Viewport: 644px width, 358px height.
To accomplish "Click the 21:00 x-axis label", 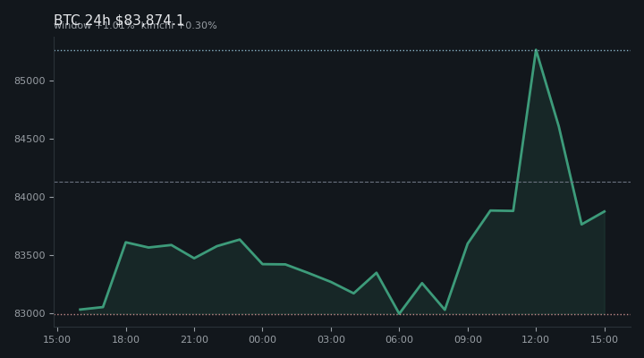I will tap(194, 339).
